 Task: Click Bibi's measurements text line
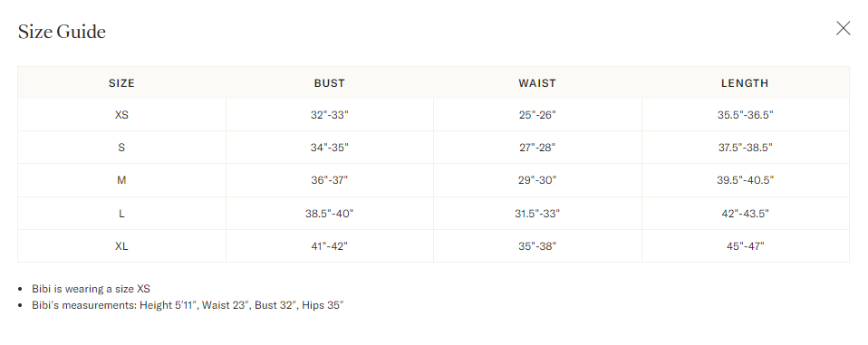coord(188,304)
